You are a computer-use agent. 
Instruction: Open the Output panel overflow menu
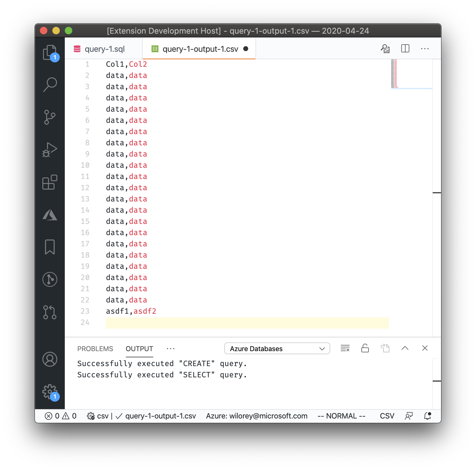(x=170, y=348)
